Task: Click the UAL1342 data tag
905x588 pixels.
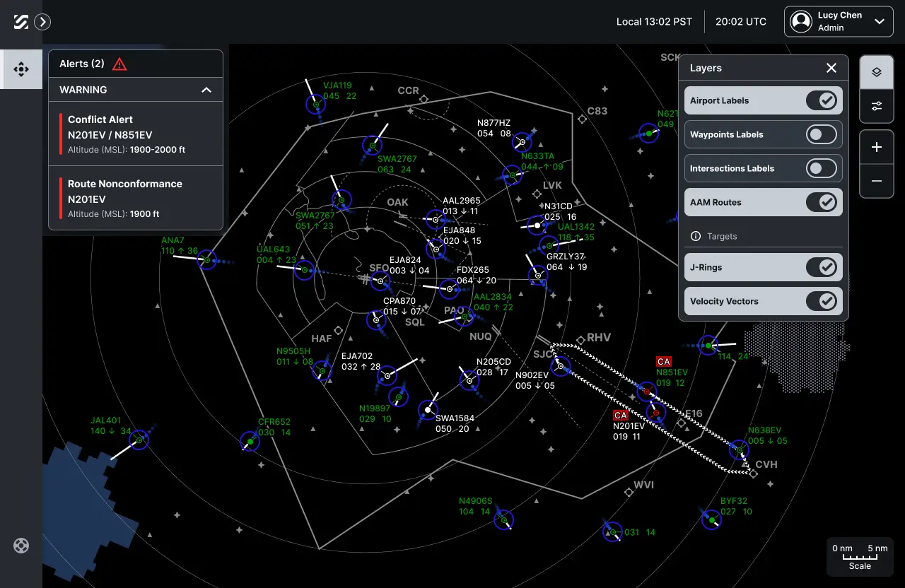Action: click(x=576, y=232)
